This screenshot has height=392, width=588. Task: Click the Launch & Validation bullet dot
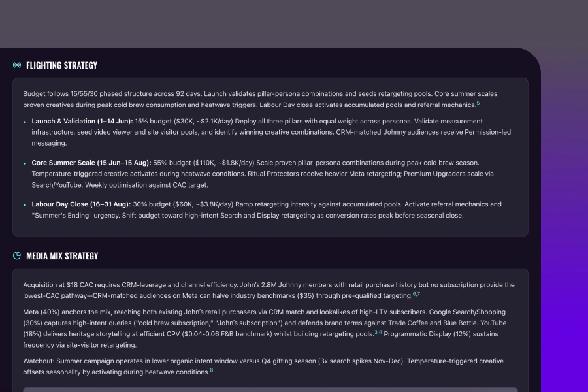(x=25, y=122)
